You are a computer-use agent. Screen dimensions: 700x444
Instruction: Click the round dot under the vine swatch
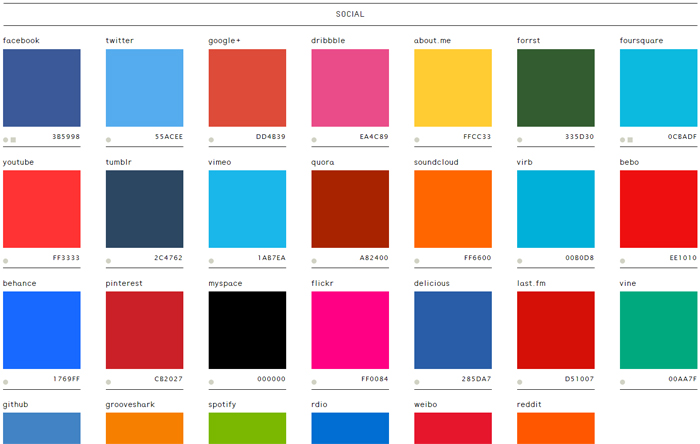[623, 382]
